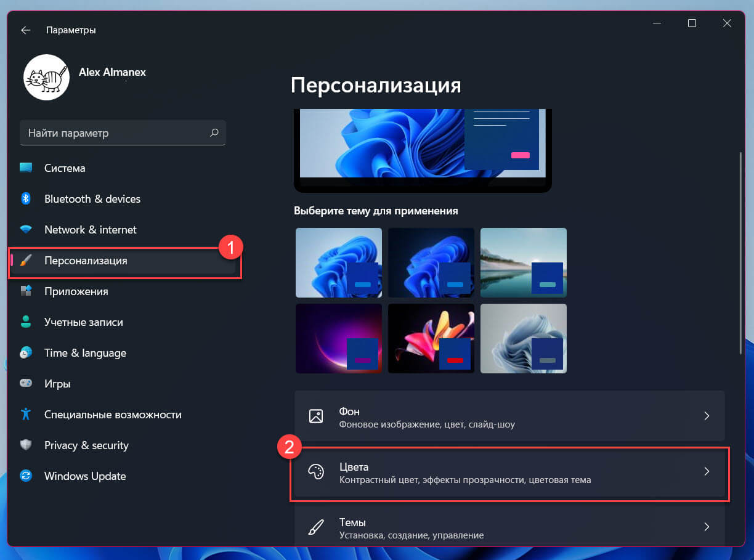Maximize the Параметры window
Image resolution: width=754 pixels, height=560 pixels.
[692, 23]
